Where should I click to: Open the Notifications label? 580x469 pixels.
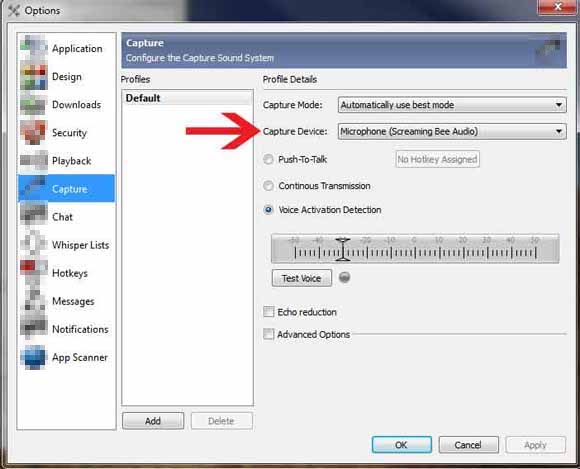80,329
